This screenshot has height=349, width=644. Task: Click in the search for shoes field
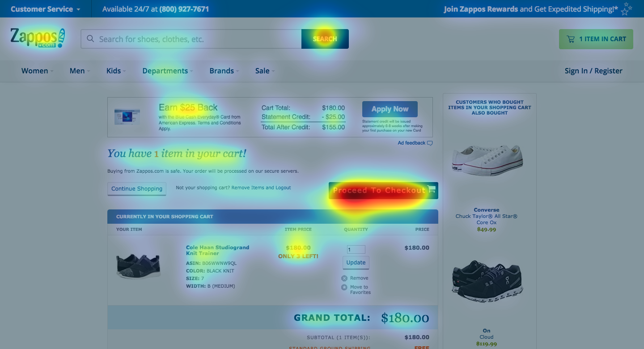191,39
